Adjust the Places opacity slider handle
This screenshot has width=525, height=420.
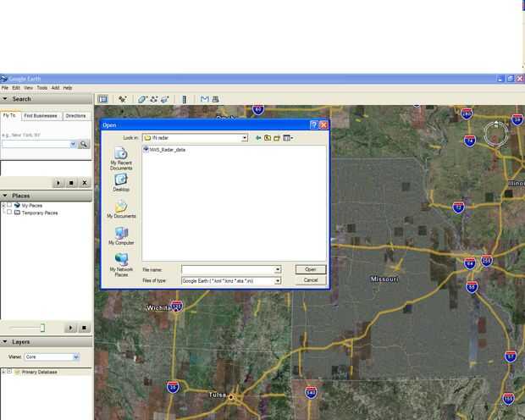pos(42,328)
